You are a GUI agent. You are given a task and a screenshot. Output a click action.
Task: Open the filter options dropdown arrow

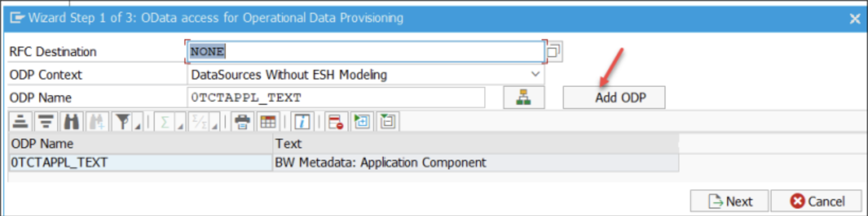(137, 126)
